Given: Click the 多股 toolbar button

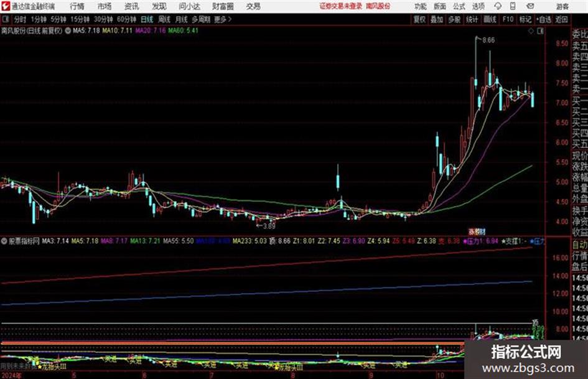Looking at the screenshot, I should 454,19.
